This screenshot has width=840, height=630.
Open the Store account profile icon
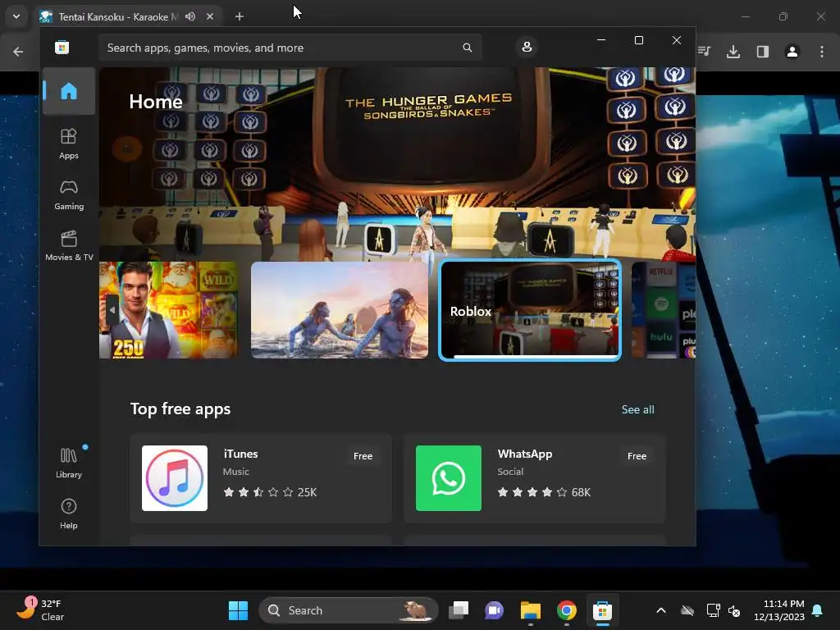click(x=527, y=47)
